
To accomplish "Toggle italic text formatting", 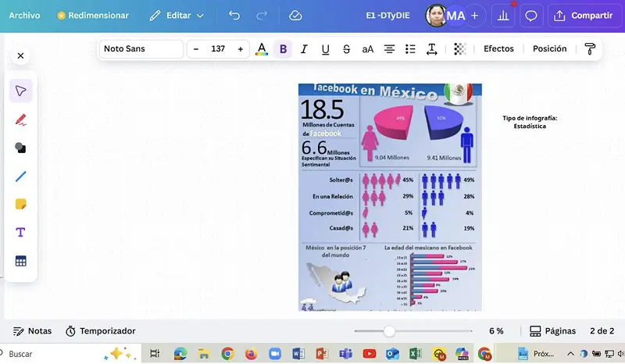I will [304, 48].
